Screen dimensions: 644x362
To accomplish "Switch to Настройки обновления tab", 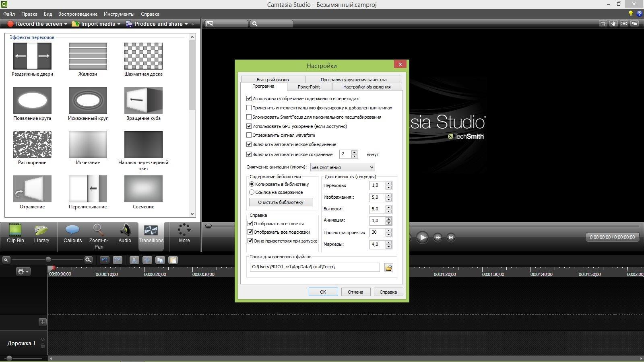I will (x=367, y=87).
